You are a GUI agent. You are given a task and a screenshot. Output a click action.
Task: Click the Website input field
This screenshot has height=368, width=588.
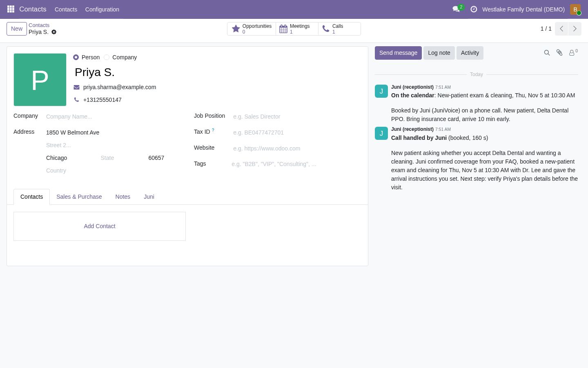297,148
